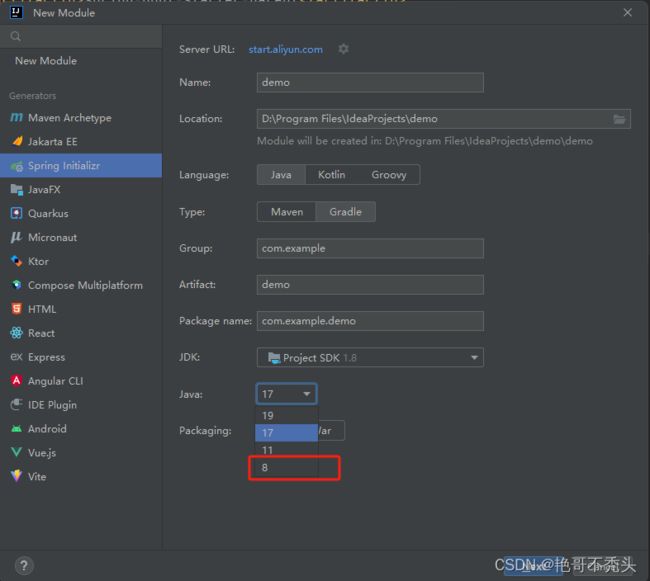650x581 pixels.
Task: Select New Module list entry
Action: [46, 61]
